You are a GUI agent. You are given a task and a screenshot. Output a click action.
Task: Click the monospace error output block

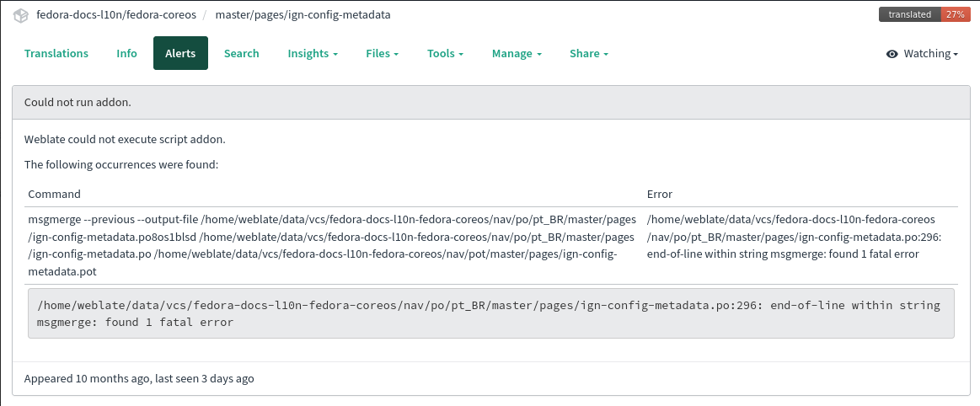[491, 313]
